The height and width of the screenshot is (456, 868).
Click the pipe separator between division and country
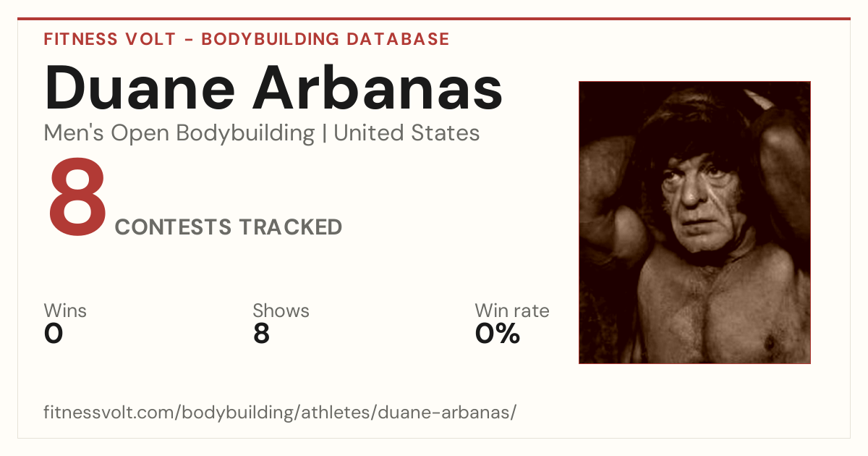[324, 134]
